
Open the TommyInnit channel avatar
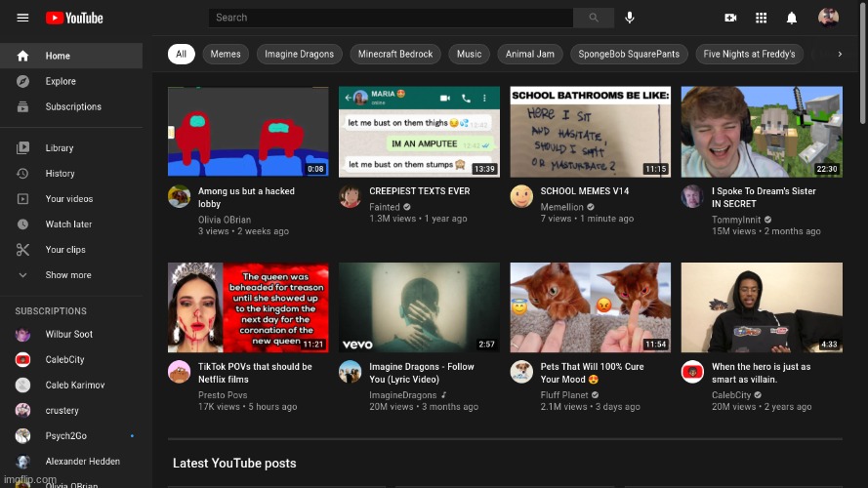(692, 196)
